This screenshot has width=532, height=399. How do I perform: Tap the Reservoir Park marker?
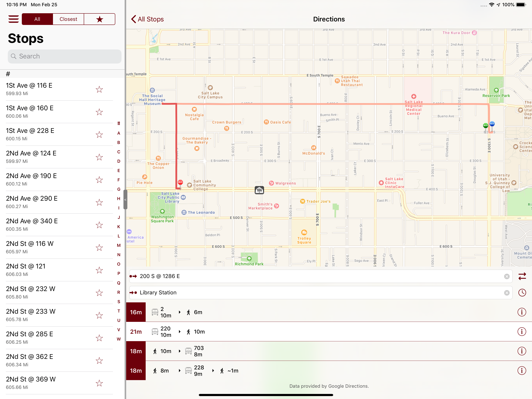[x=496, y=90]
